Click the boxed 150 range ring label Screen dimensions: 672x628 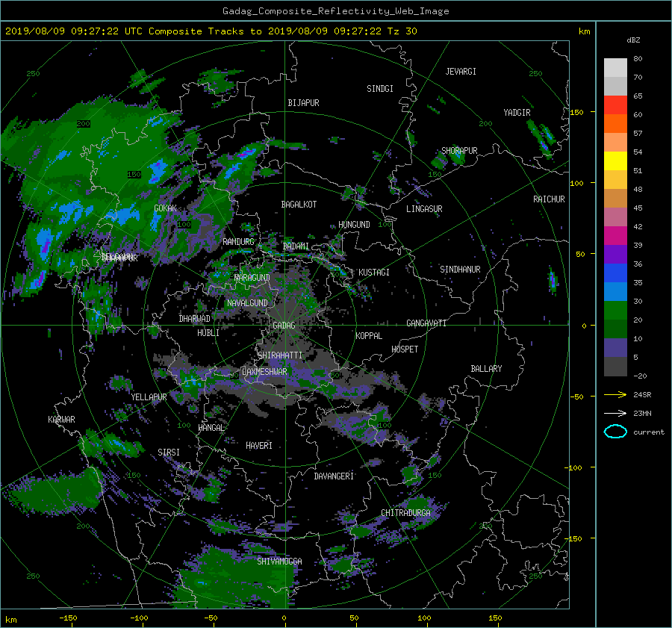[134, 175]
